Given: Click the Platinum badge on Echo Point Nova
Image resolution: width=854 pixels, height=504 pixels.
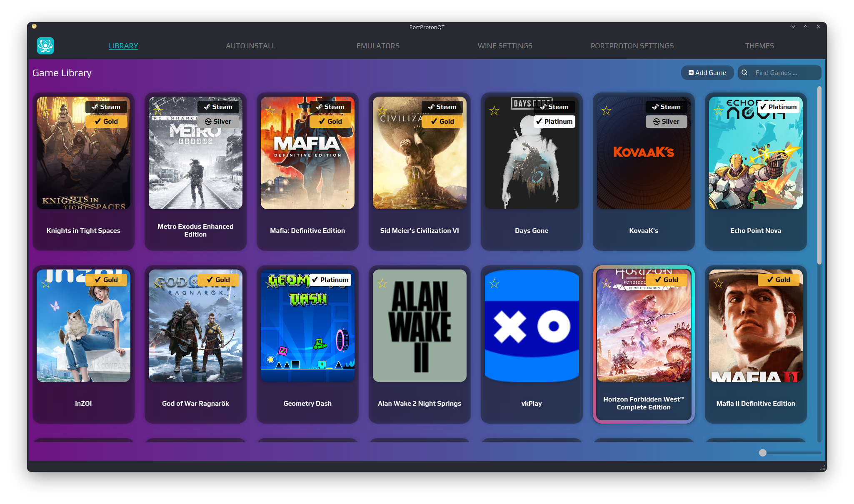Looking at the screenshot, I should pyautogui.click(x=778, y=107).
